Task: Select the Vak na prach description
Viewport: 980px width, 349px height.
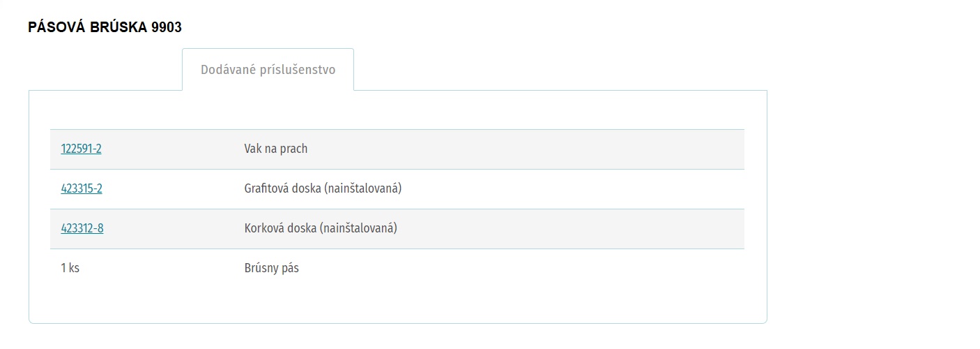Action: [276, 149]
